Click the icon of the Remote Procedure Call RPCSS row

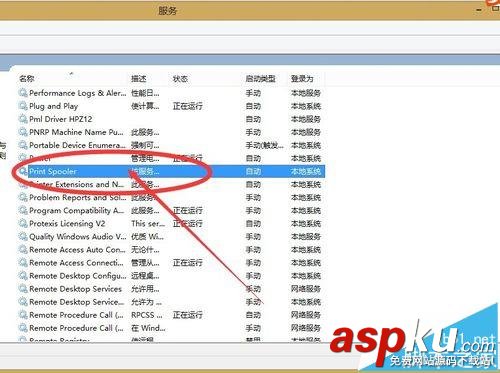pyautogui.click(x=23, y=315)
